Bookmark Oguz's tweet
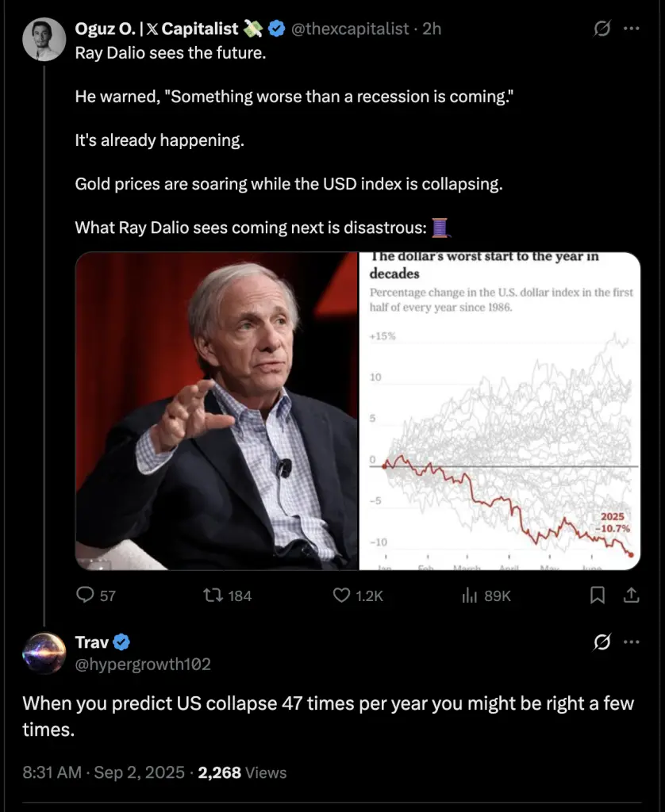The height and width of the screenshot is (812, 665). 598,595
